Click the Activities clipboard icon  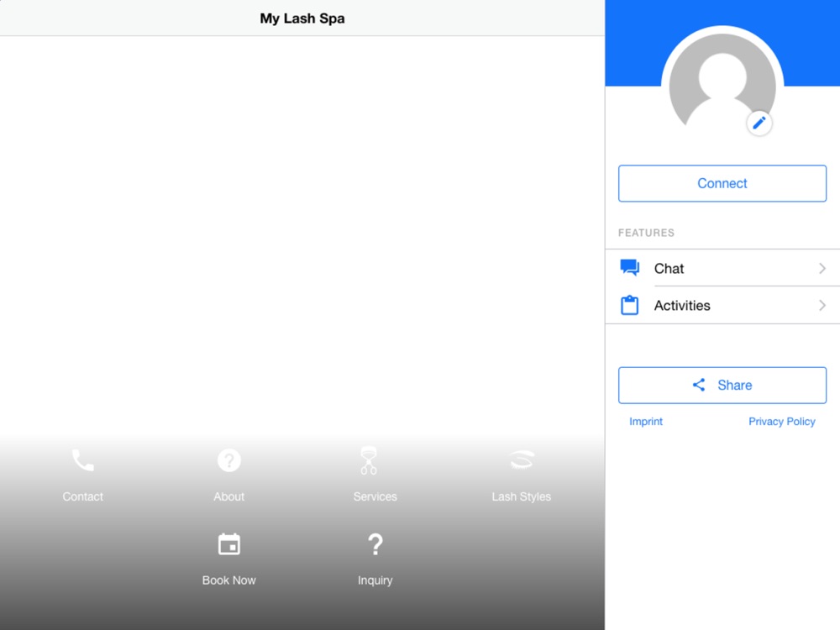(629, 305)
